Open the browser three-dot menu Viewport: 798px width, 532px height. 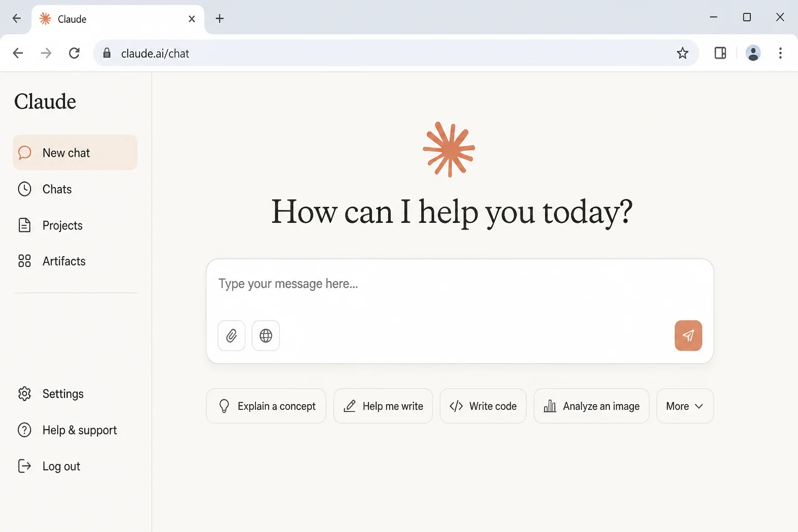pyautogui.click(x=780, y=53)
